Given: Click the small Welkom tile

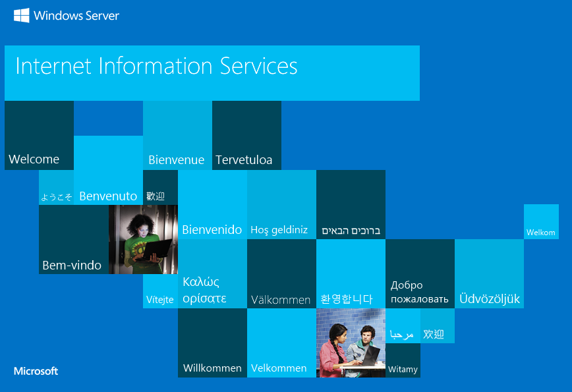Looking at the screenshot, I should (542, 222).
